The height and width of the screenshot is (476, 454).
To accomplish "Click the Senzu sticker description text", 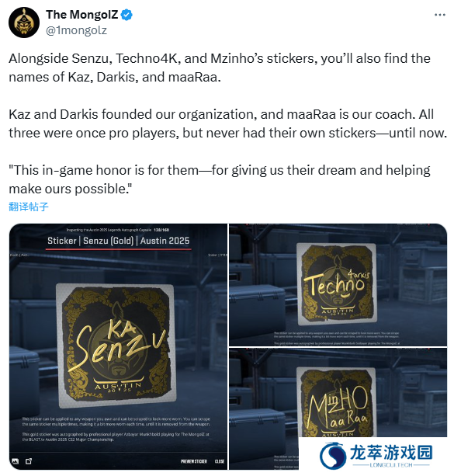I will (116, 429).
